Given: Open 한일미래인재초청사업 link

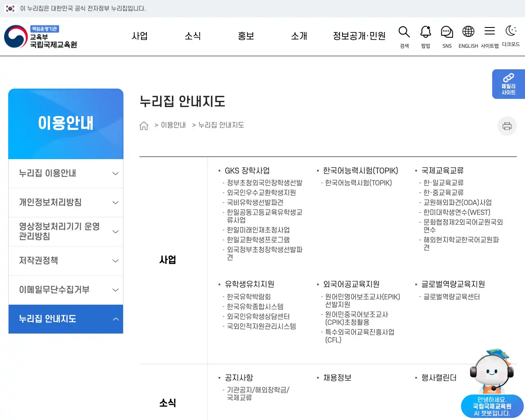Looking at the screenshot, I should click(x=258, y=230).
